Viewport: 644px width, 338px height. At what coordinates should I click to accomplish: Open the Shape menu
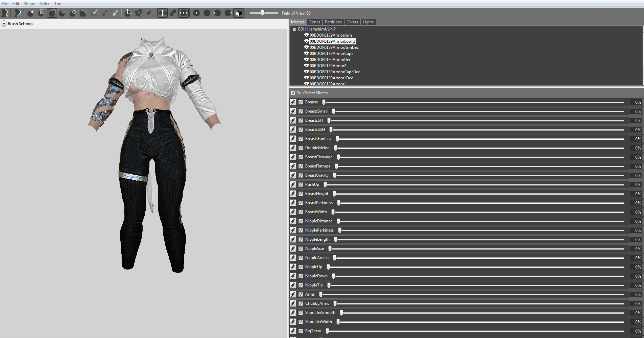tap(29, 4)
